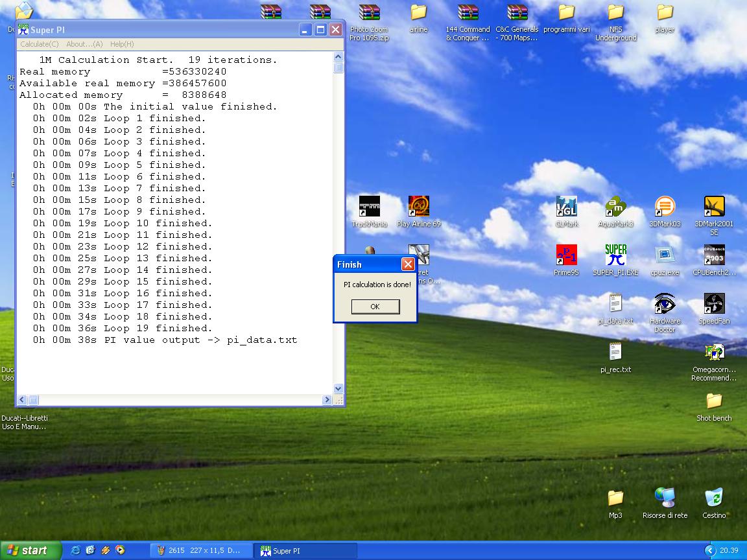Launch the 3DMark2001 SE shortcut

tap(714, 215)
